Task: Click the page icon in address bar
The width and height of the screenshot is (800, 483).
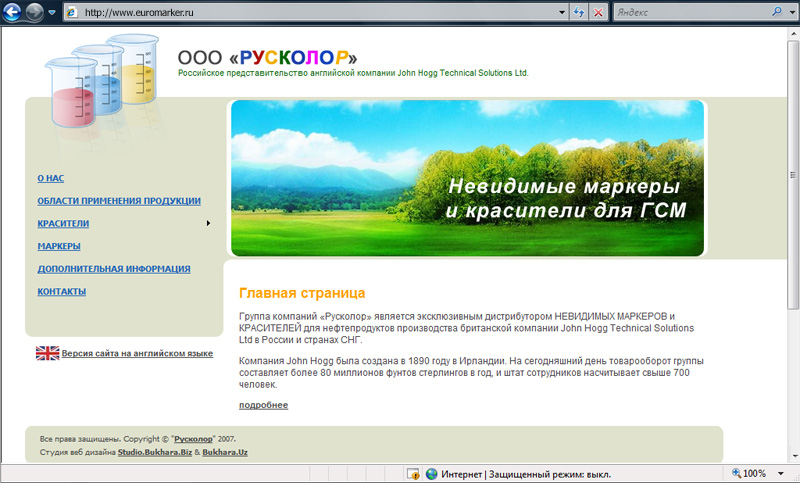Action: [x=72, y=12]
